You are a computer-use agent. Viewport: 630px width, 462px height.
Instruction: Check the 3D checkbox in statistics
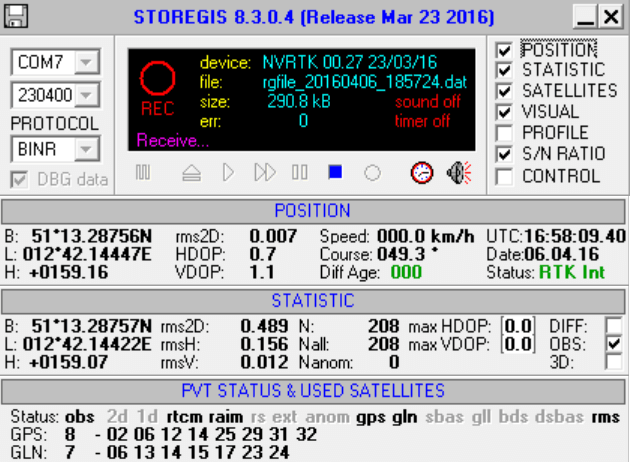(613, 362)
